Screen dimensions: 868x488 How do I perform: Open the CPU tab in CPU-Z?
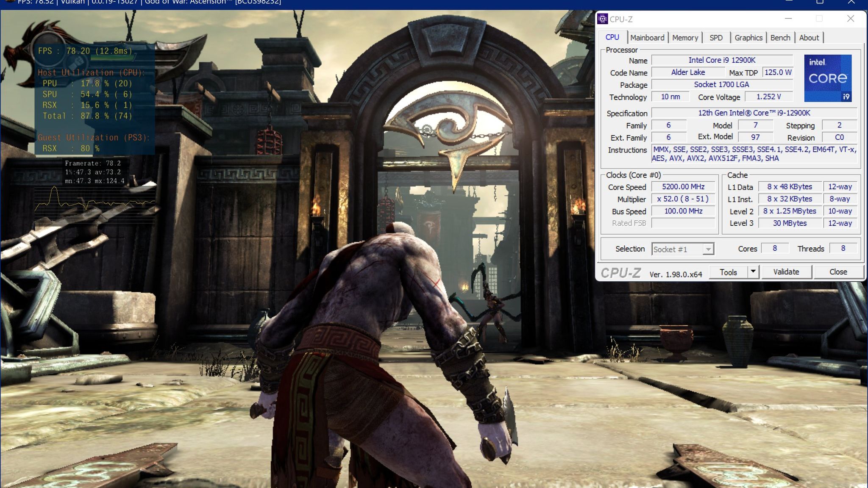[612, 37]
